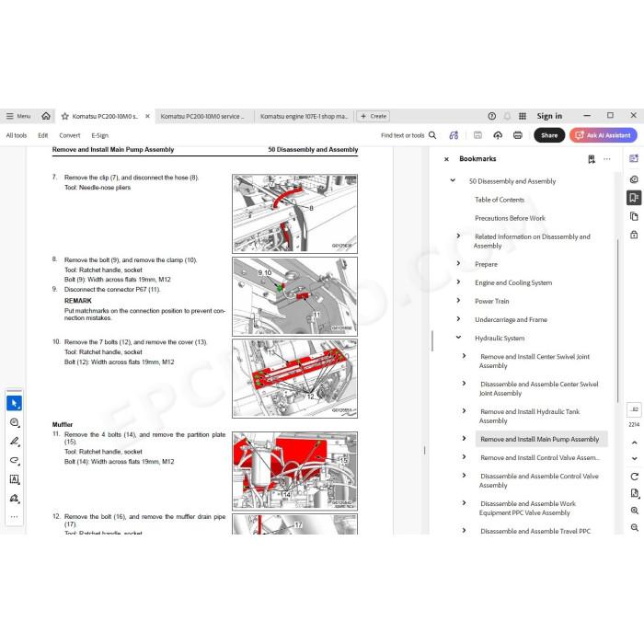Click the Print icon
Viewport: 644px width, 644px height.
518,135
